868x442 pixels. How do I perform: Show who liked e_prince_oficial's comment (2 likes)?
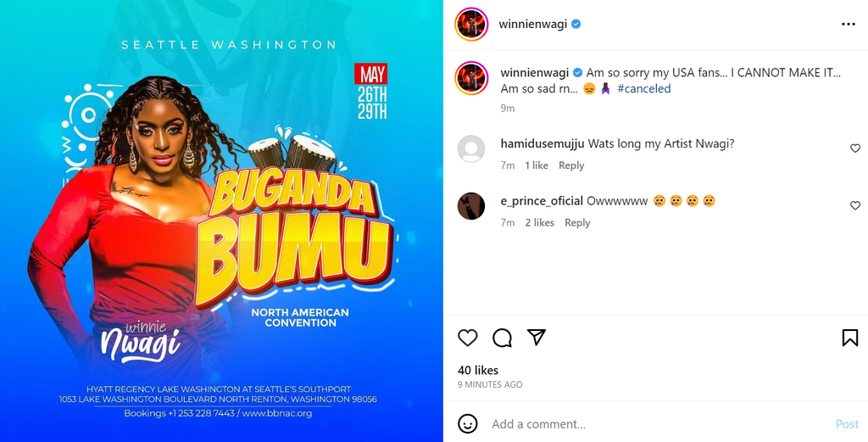pos(540,222)
